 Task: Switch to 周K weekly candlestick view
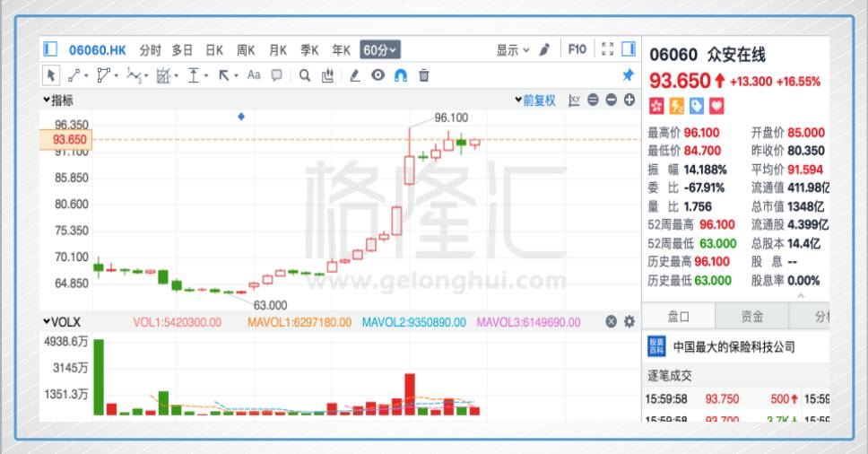coord(246,50)
